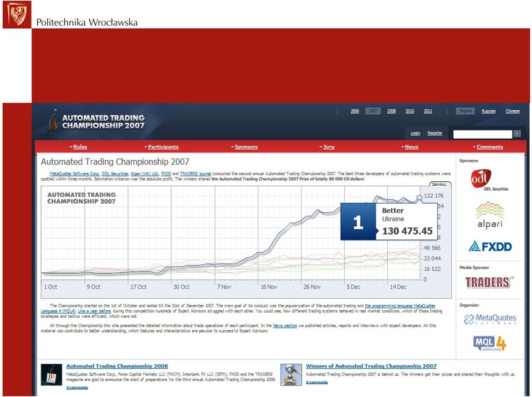This screenshot has height=397, width=532.
Task: Follow the 'Like a year before' link
Action: [94, 311]
